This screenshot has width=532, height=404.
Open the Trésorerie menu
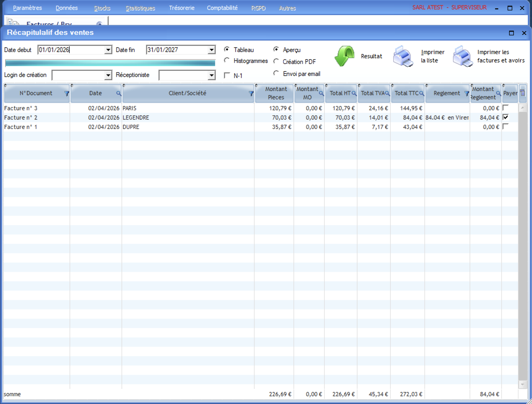[182, 8]
